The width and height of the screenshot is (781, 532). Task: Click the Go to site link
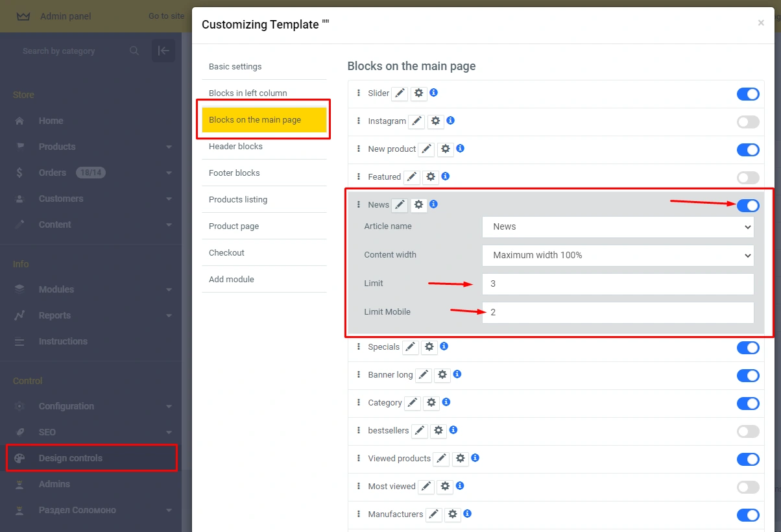pyautogui.click(x=166, y=16)
